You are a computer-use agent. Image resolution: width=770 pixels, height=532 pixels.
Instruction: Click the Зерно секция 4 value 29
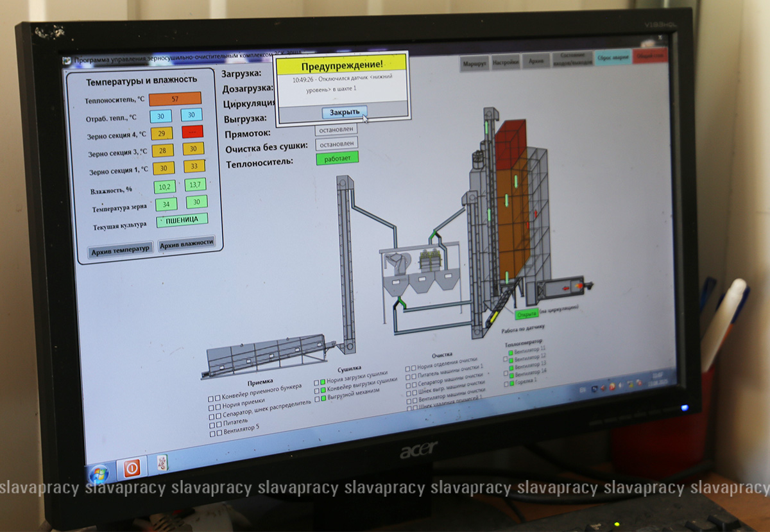(x=162, y=133)
